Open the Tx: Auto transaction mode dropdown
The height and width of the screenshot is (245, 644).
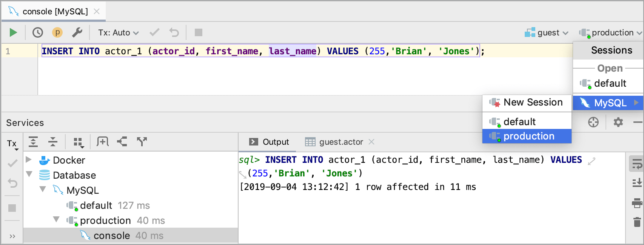click(x=119, y=33)
